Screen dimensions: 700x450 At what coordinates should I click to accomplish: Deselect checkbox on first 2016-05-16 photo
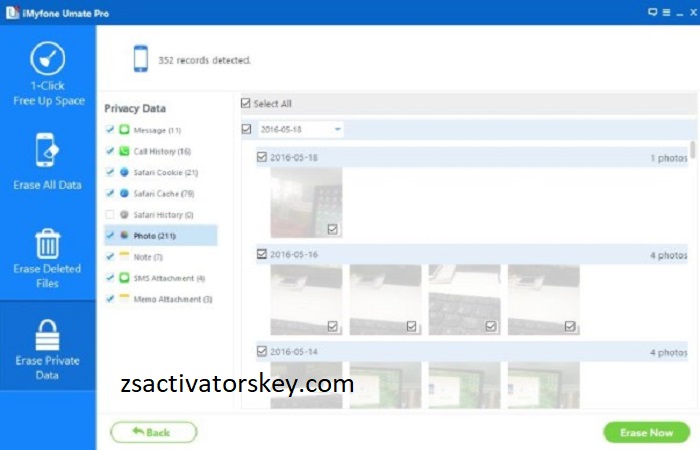point(332,326)
